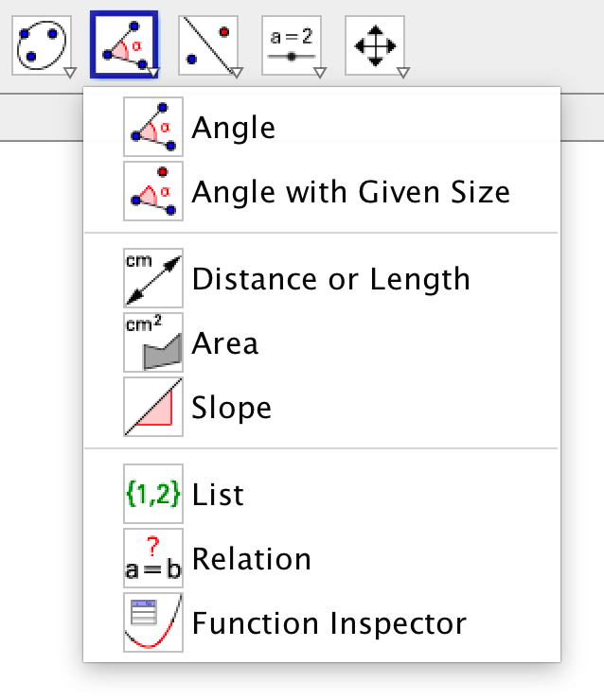Click the Distance or Length icon
This screenshot has height=700, width=604.
point(153,278)
